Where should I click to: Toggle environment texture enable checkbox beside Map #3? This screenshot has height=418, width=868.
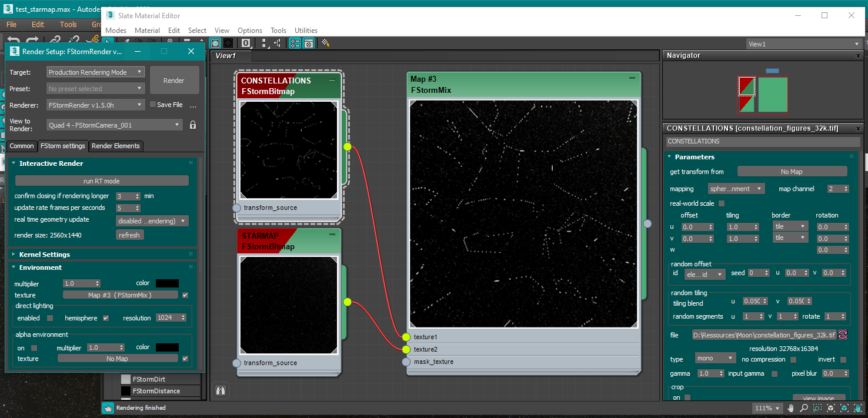click(185, 295)
